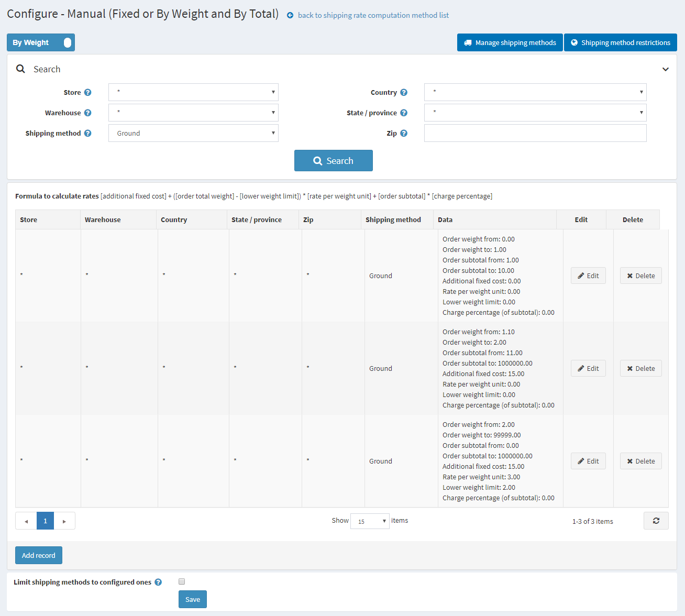685x616 pixels.
Task: Open Manage shipping methods
Action: pyautogui.click(x=510, y=42)
